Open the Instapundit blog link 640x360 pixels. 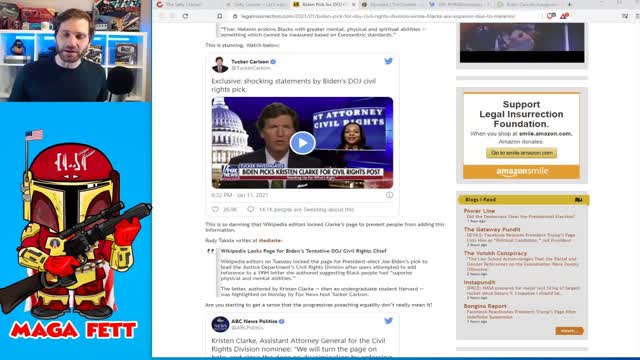coord(479,282)
